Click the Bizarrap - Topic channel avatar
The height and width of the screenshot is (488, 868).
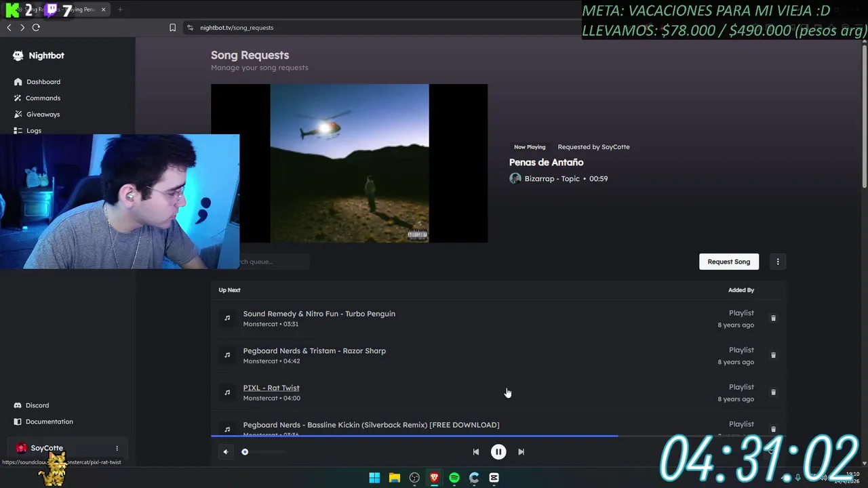515,179
